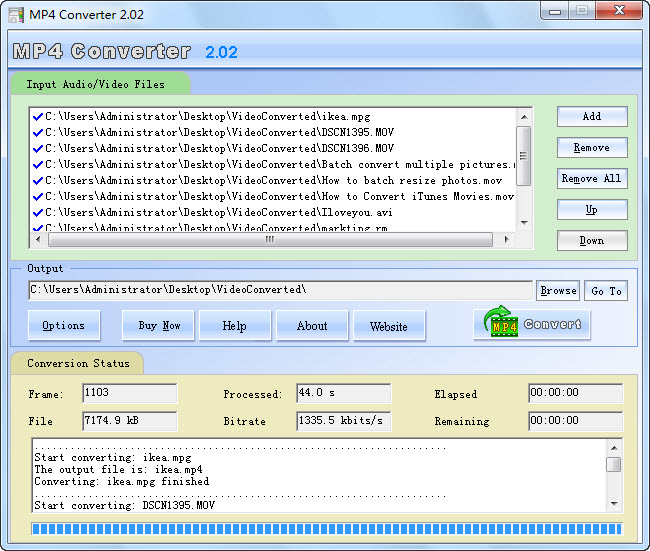This screenshot has height=551, width=650.
Task: Click conversion log scroll down arrow
Action: [614, 504]
